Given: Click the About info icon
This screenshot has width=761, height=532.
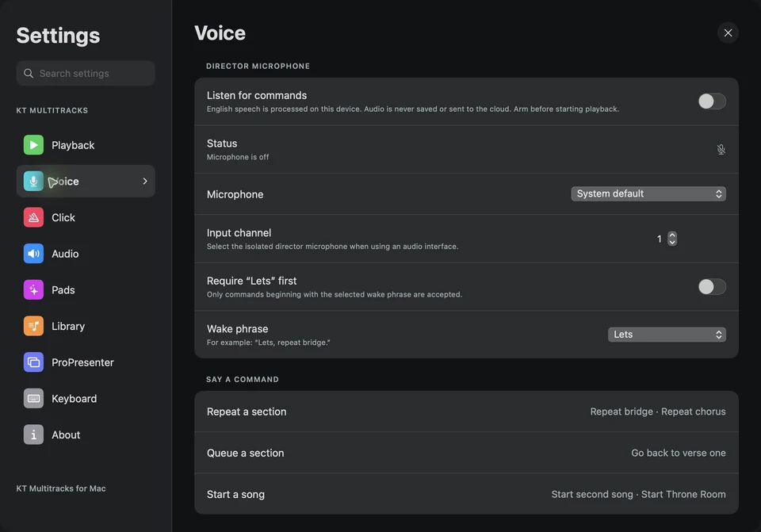Looking at the screenshot, I should tap(33, 435).
